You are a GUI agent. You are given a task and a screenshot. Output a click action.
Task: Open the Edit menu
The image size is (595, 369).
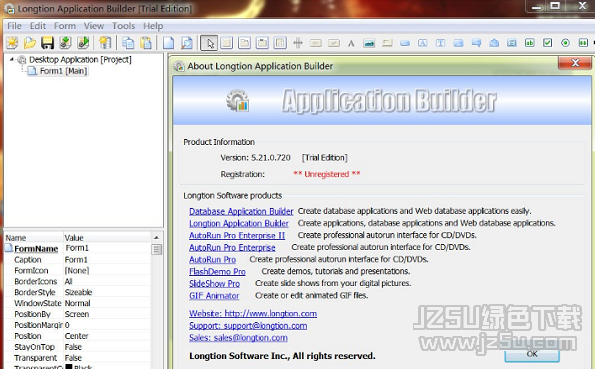pyautogui.click(x=38, y=26)
